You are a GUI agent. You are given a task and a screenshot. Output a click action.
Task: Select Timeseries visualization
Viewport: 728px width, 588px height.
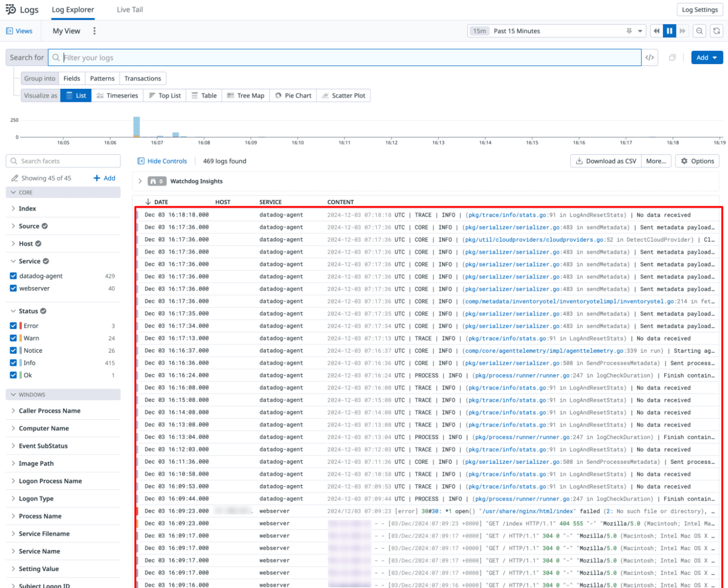pos(117,96)
